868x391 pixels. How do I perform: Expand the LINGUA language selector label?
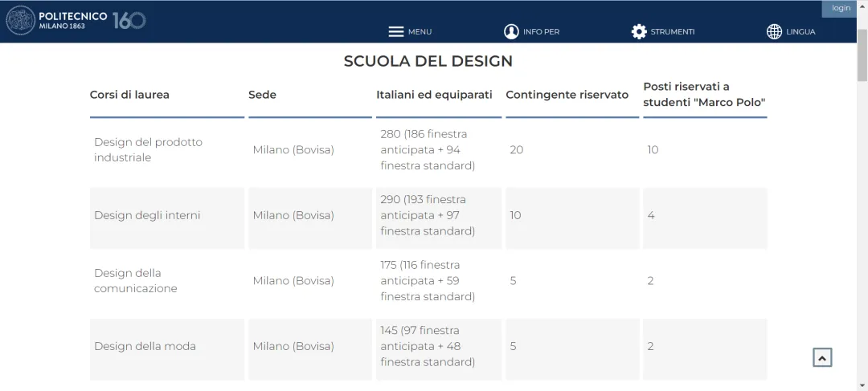coord(800,32)
